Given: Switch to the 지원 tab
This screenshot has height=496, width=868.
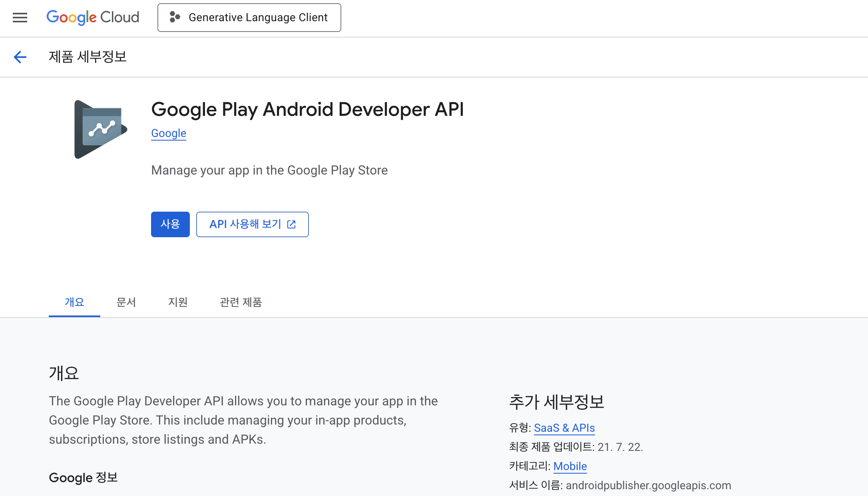Looking at the screenshot, I should [x=178, y=302].
